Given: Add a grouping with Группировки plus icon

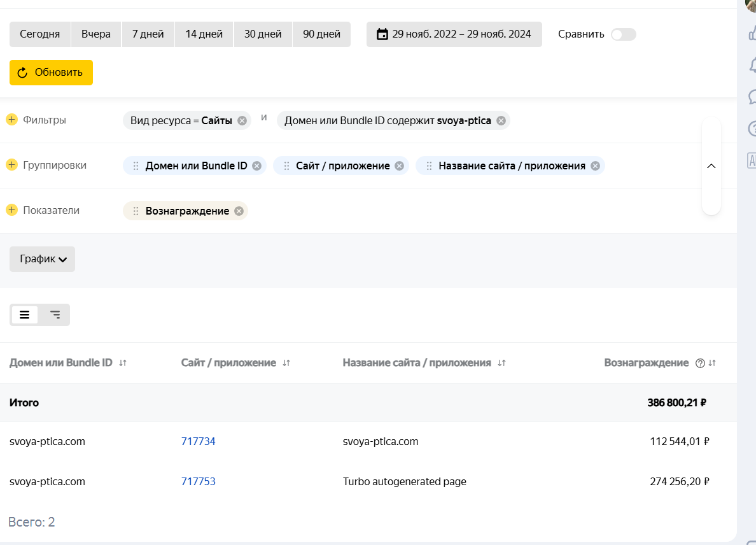Looking at the screenshot, I should 11,165.
